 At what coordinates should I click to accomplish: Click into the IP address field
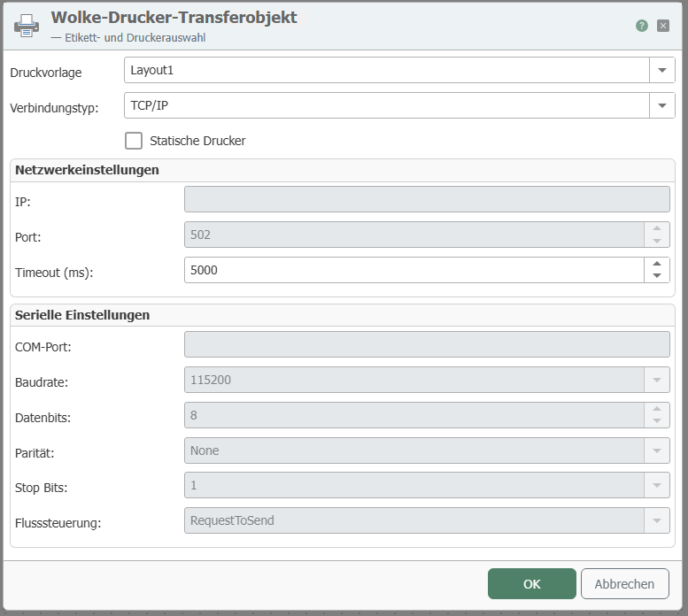pos(426,199)
